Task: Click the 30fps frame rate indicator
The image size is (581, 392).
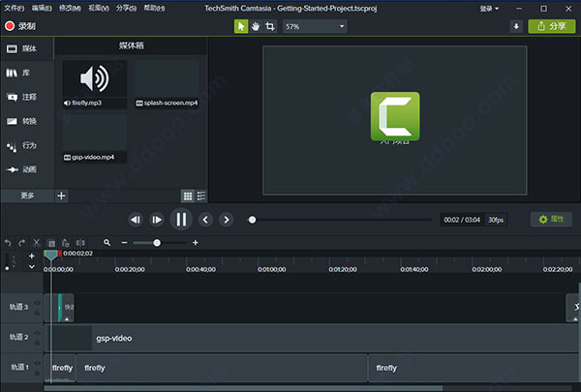Action: click(496, 220)
